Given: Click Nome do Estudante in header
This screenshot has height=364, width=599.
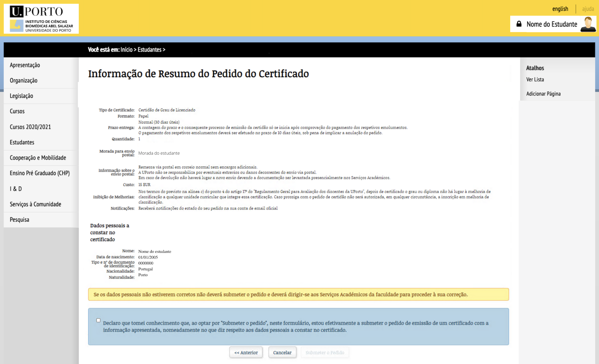Looking at the screenshot, I should (x=552, y=24).
